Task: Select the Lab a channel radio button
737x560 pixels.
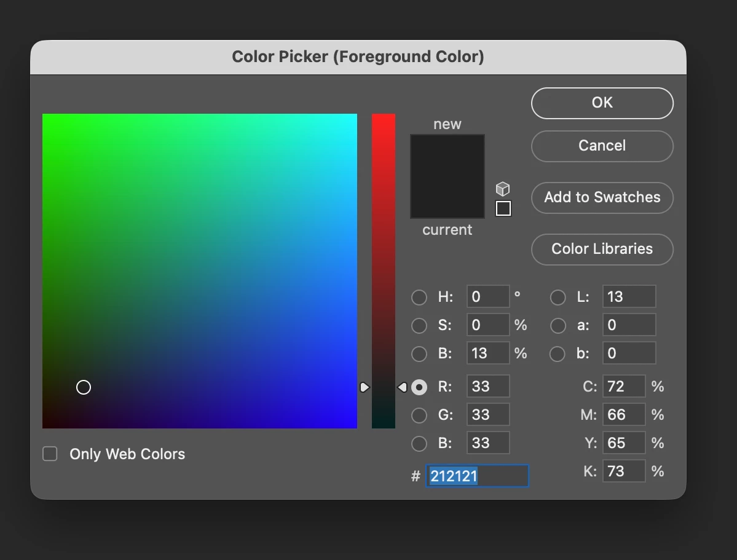Action: pos(558,325)
